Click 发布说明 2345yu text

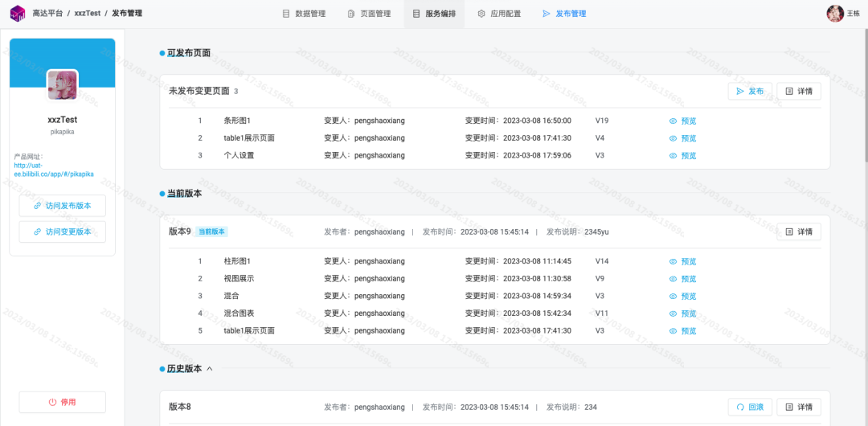coord(577,232)
